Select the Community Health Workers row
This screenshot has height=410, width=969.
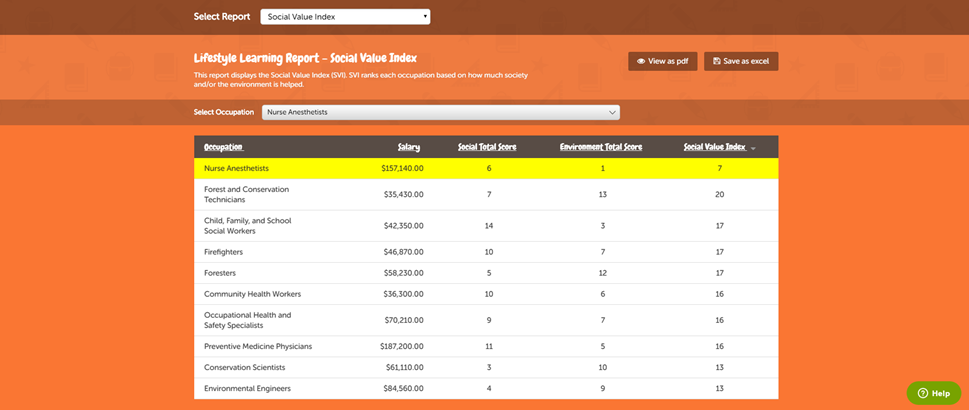tap(486, 294)
